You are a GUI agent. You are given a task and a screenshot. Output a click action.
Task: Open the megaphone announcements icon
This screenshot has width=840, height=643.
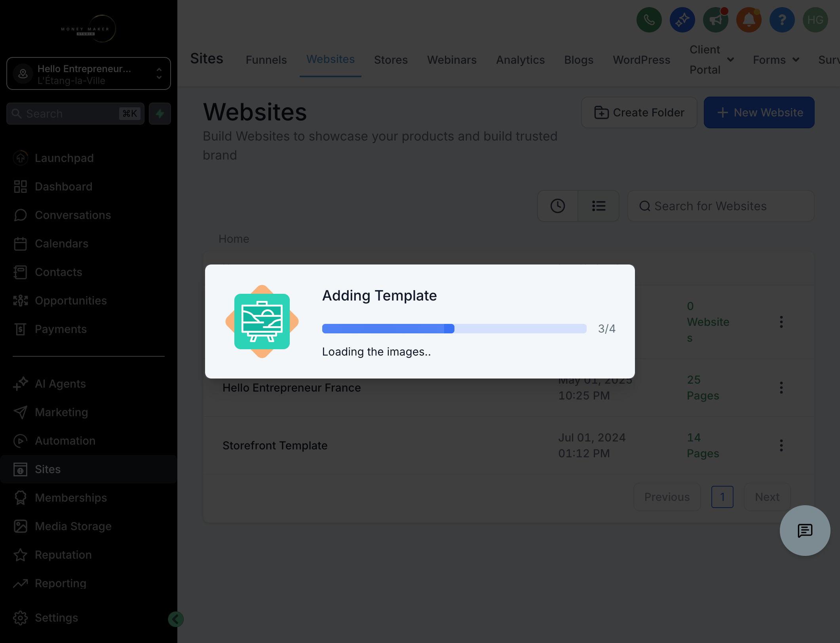click(x=715, y=20)
